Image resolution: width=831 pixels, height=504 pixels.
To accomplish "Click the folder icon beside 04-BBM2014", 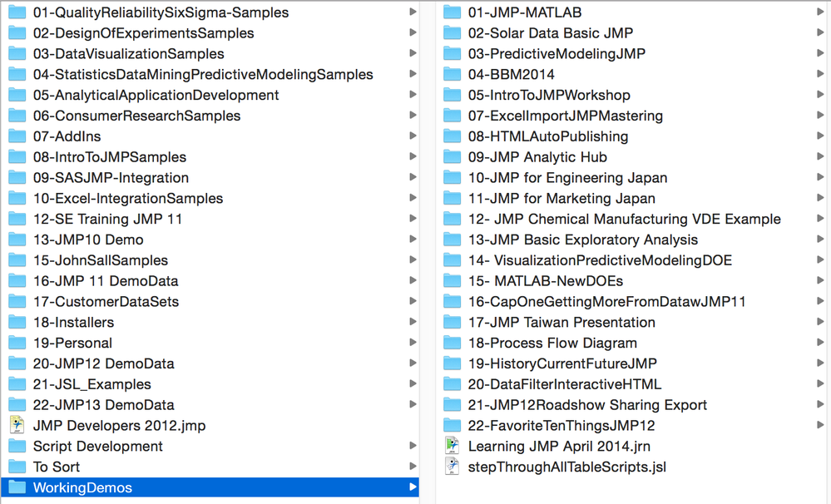I will (452, 74).
